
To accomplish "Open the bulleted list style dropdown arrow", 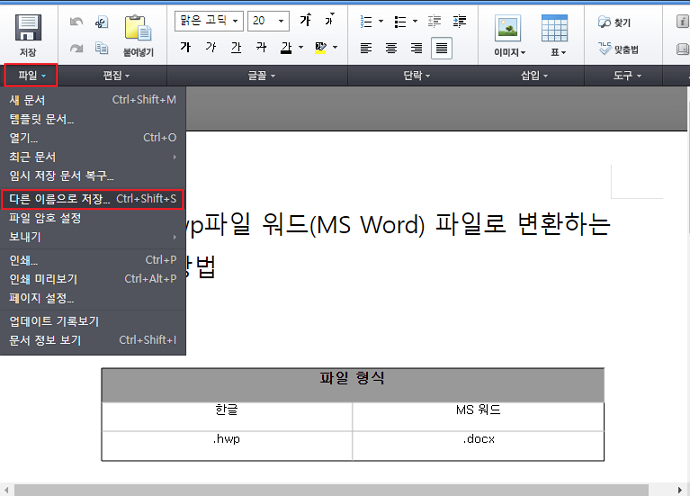I will pos(415,21).
